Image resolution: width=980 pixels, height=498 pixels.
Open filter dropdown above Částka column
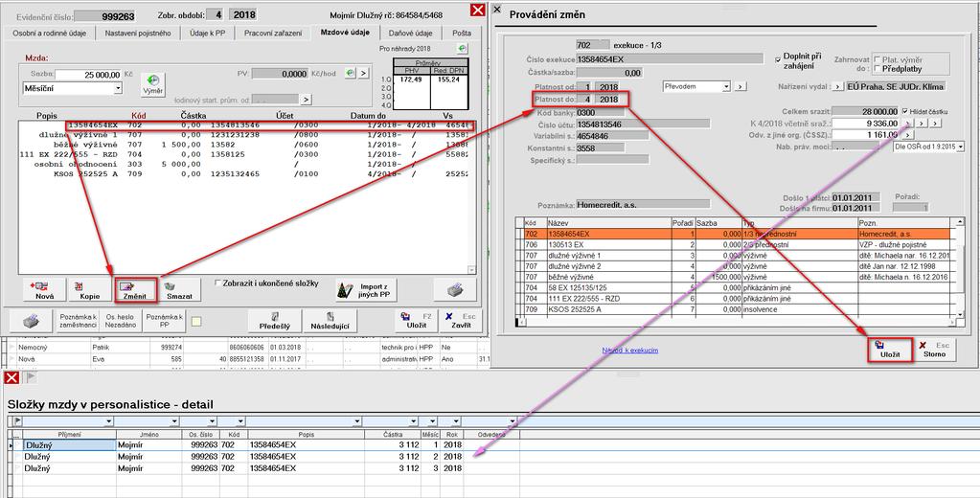[415, 421]
